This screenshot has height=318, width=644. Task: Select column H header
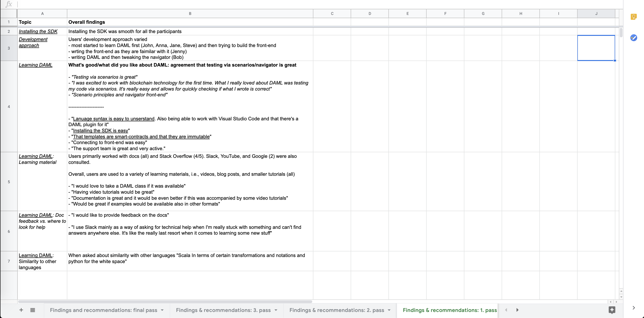pyautogui.click(x=521, y=14)
